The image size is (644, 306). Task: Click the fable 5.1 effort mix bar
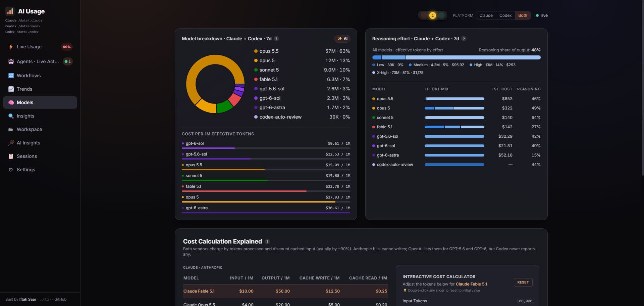coord(454,127)
